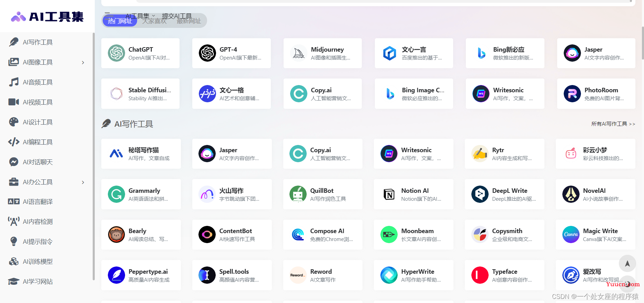Click the 爱改写 card title
This screenshot has width=644, height=303.
(x=592, y=271)
